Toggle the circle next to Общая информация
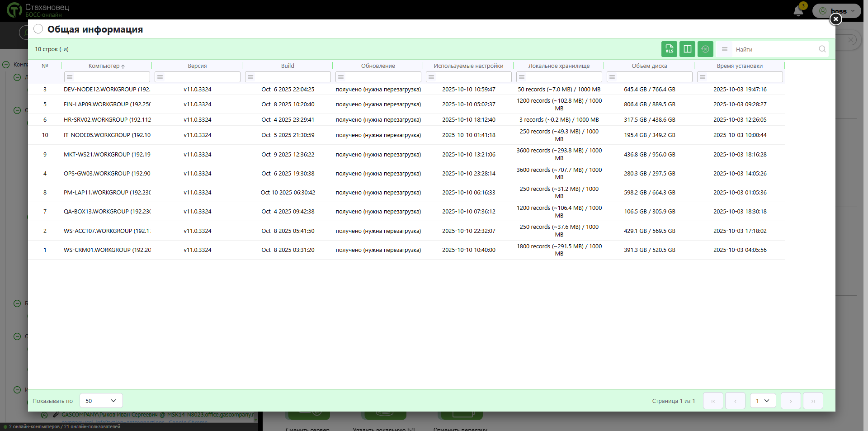This screenshot has height=431, width=868. coord(38,29)
